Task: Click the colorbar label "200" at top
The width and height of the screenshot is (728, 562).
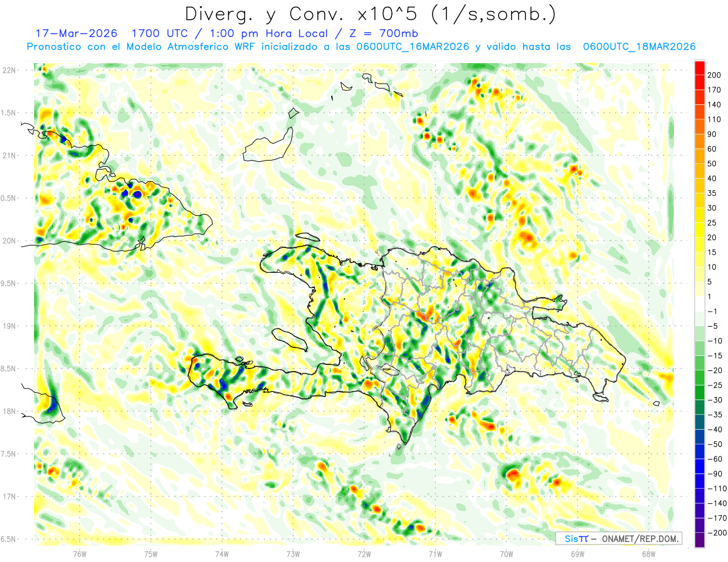Action: click(x=715, y=75)
